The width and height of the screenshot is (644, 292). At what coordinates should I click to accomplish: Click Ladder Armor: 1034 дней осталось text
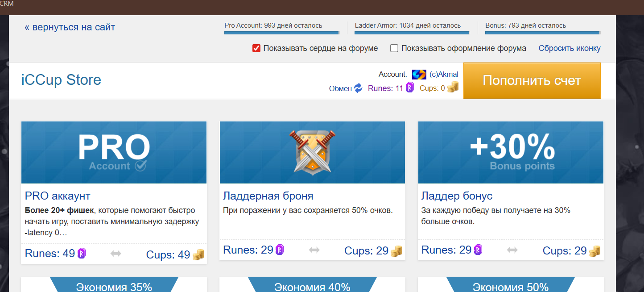pos(408,25)
